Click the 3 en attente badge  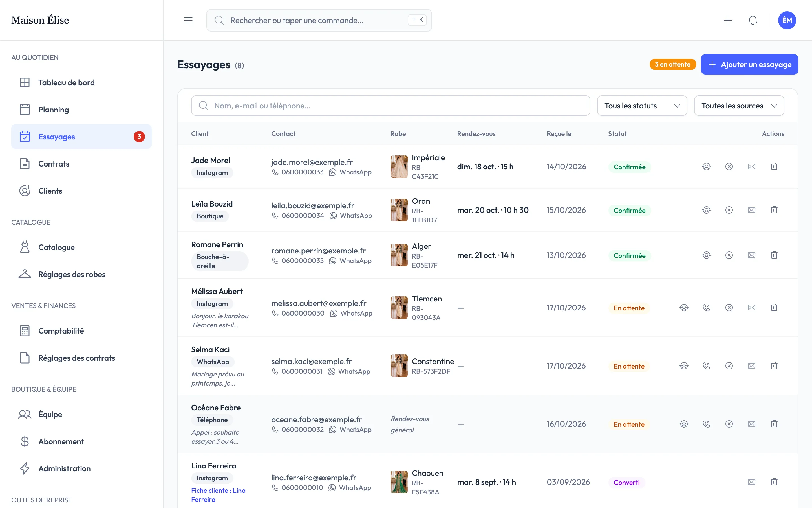(672, 64)
